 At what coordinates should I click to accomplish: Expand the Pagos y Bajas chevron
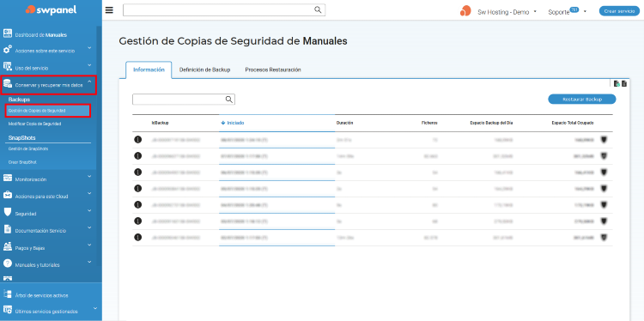[x=89, y=245]
